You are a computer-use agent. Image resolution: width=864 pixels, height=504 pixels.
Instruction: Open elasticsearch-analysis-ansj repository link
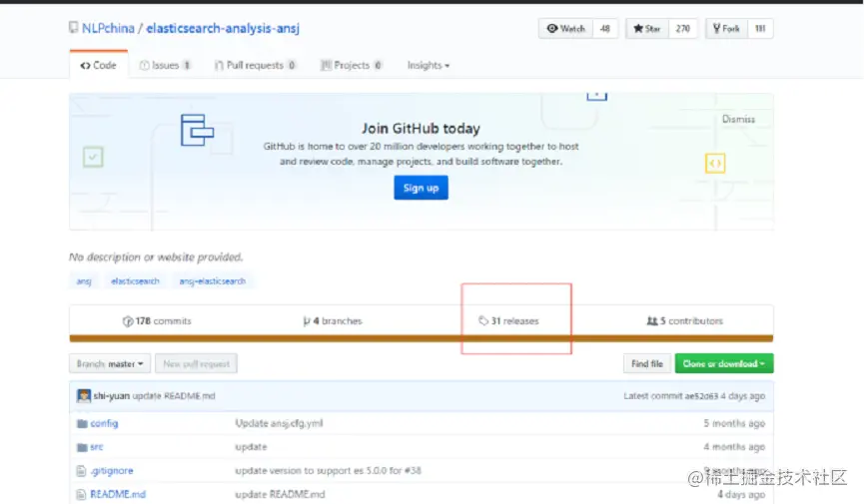click(x=223, y=28)
